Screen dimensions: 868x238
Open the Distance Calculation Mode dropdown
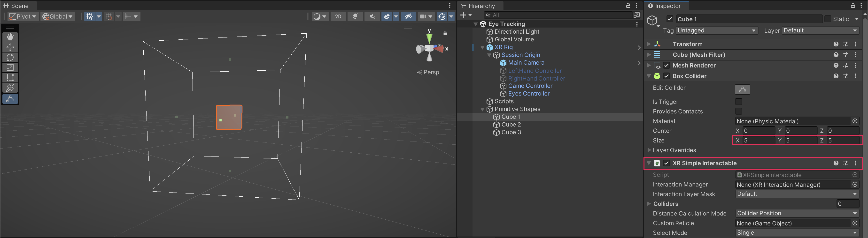797,213
